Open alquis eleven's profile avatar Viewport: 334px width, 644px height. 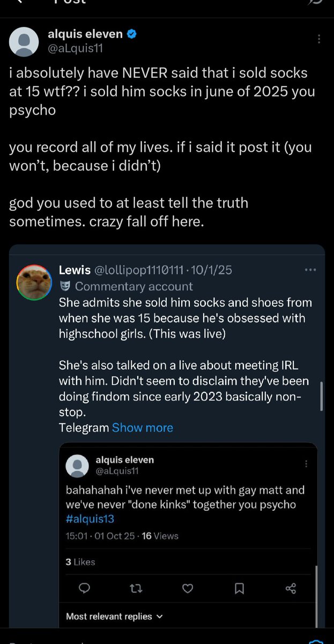pos(24,41)
